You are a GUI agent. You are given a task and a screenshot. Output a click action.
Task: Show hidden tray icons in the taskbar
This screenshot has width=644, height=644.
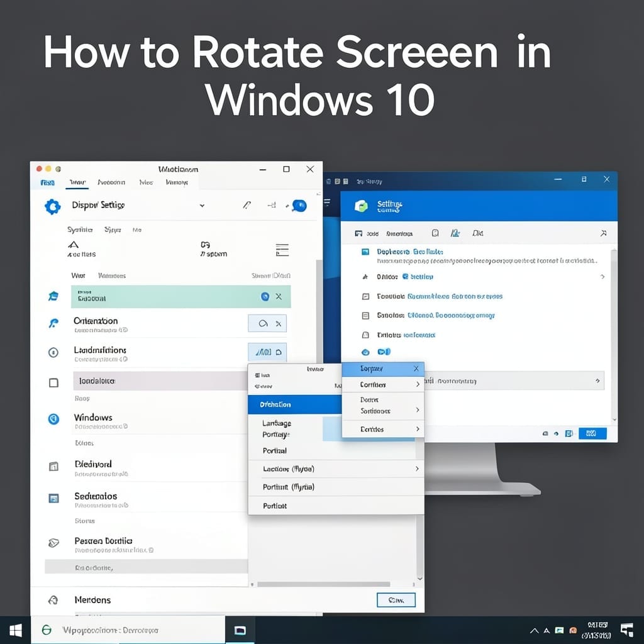click(534, 630)
